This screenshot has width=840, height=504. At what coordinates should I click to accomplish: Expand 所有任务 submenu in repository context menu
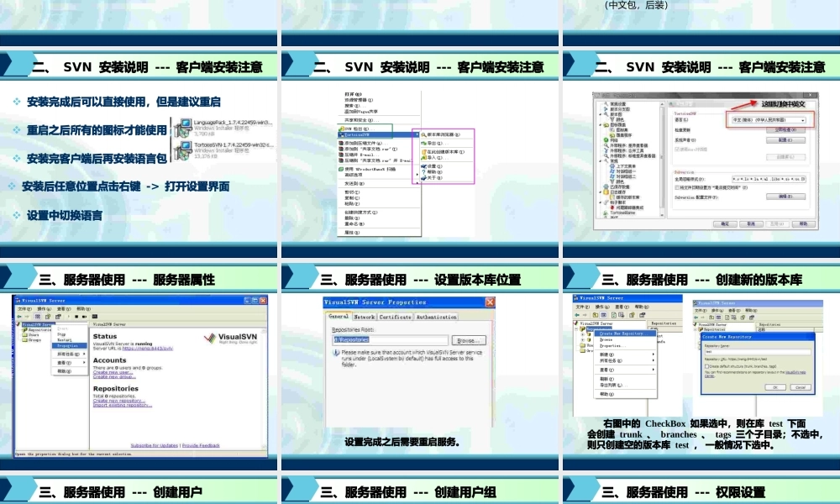point(653,360)
